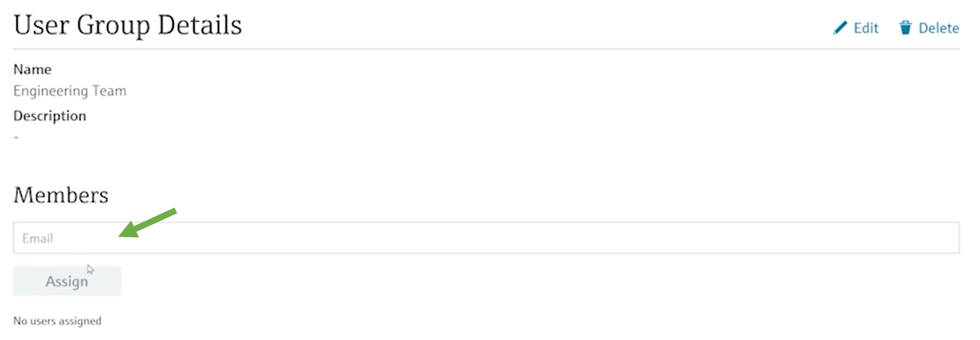
Task: Click the empty description dash value
Action: pyautogui.click(x=16, y=137)
